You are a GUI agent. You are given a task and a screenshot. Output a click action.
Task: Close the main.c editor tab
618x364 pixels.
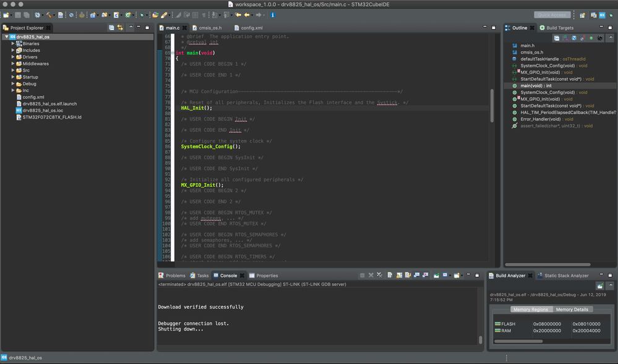(184, 28)
